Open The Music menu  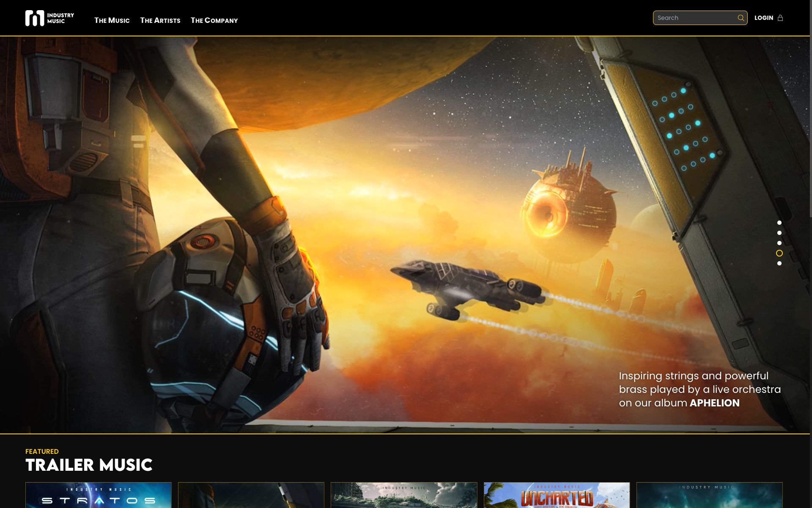point(112,20)
